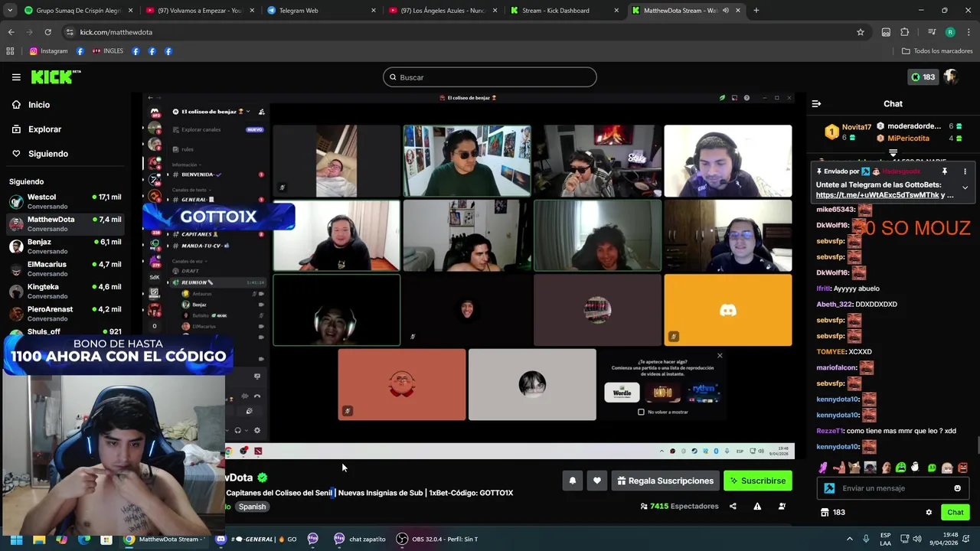Open the points shop icon

[x=825, y=513]
